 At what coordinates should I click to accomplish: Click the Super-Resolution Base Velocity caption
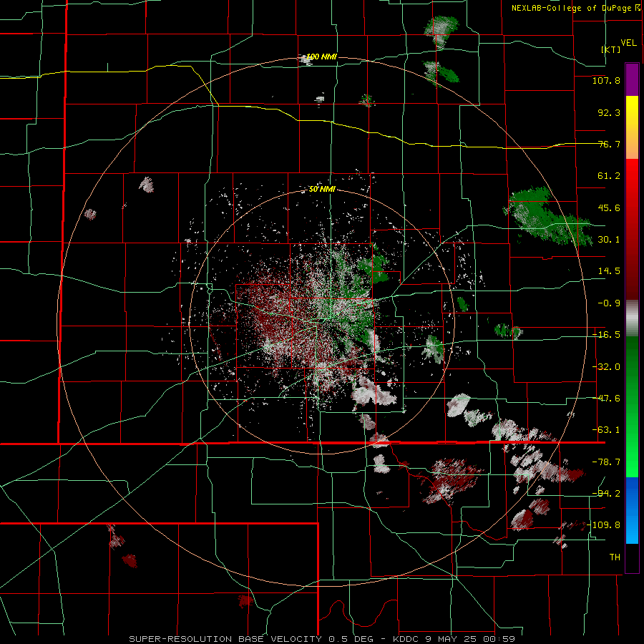(321, 639)
